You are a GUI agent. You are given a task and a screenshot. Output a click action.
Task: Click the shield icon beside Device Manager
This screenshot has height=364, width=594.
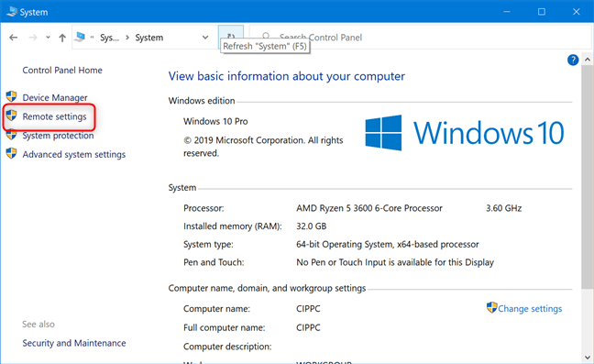11,96
